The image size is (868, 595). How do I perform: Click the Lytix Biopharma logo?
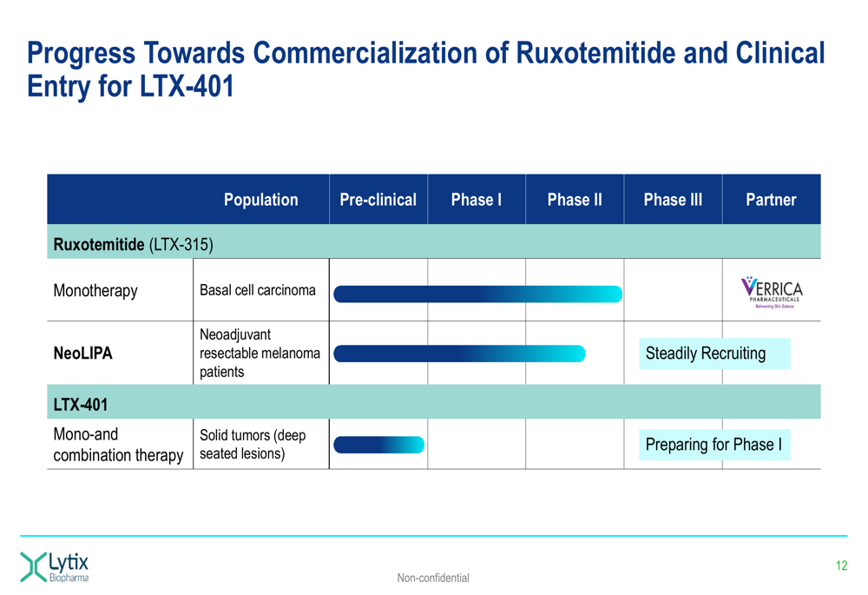[54, 566]
